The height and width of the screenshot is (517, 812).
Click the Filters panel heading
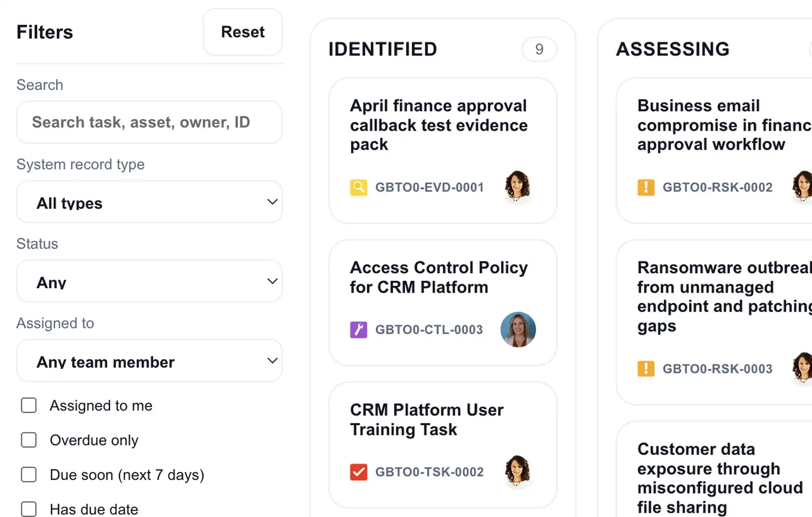(x=45, y=32)
